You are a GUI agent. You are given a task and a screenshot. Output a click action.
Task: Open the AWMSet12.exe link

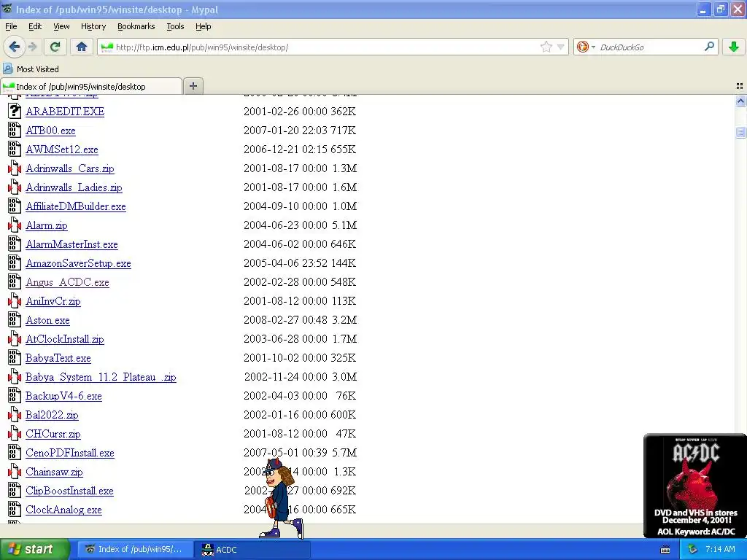tap(62, 149)
